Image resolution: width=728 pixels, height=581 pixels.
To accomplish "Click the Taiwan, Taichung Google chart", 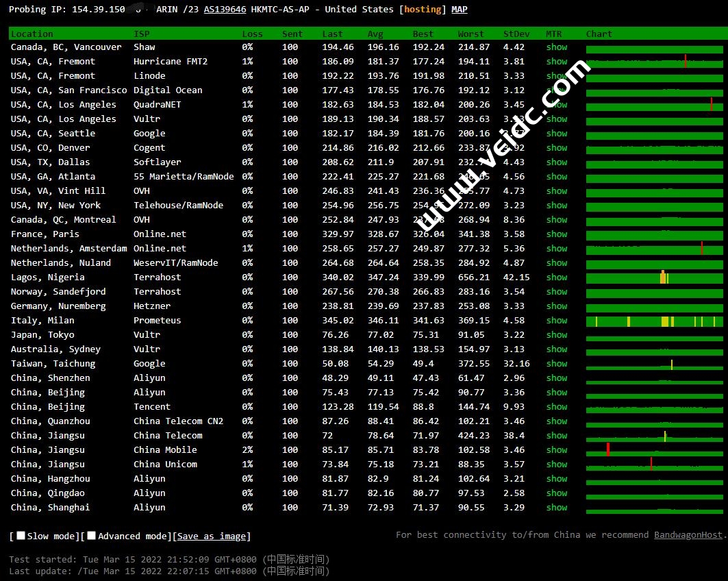I will (654, 364).
